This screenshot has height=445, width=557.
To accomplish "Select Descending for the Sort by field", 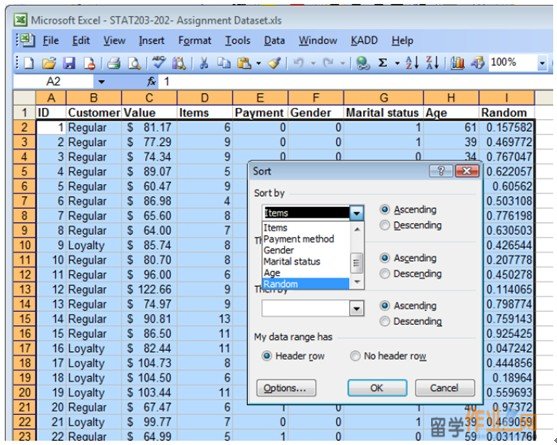I will coord(411,225).
